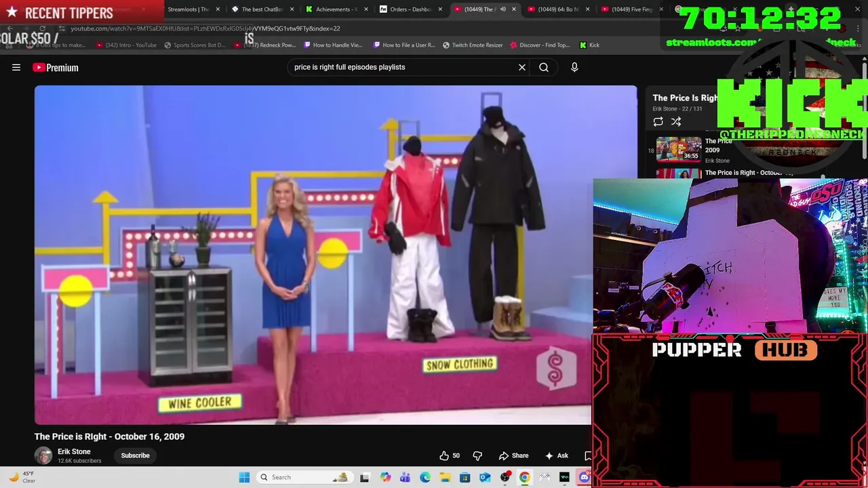Open Outlook from taskbar

coord(485,477)
